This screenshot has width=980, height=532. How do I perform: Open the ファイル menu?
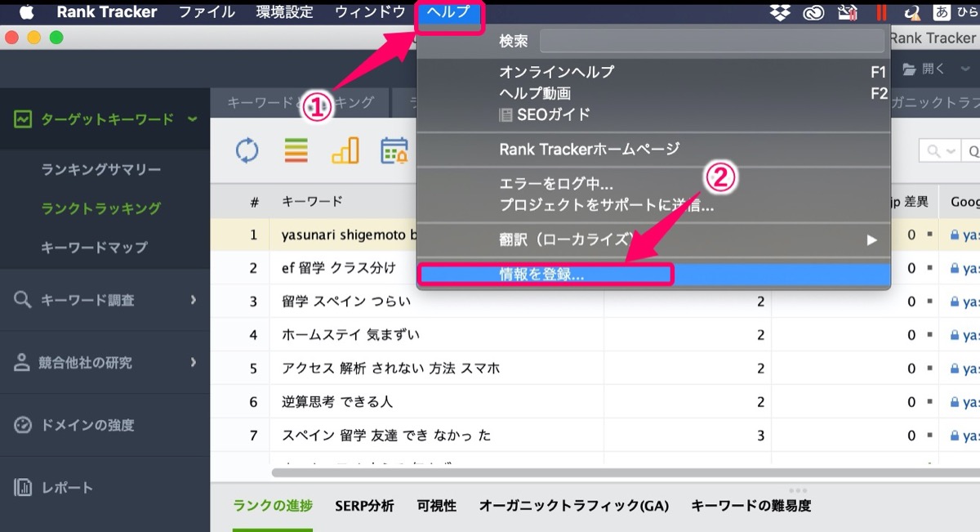[x=207, y=12]
